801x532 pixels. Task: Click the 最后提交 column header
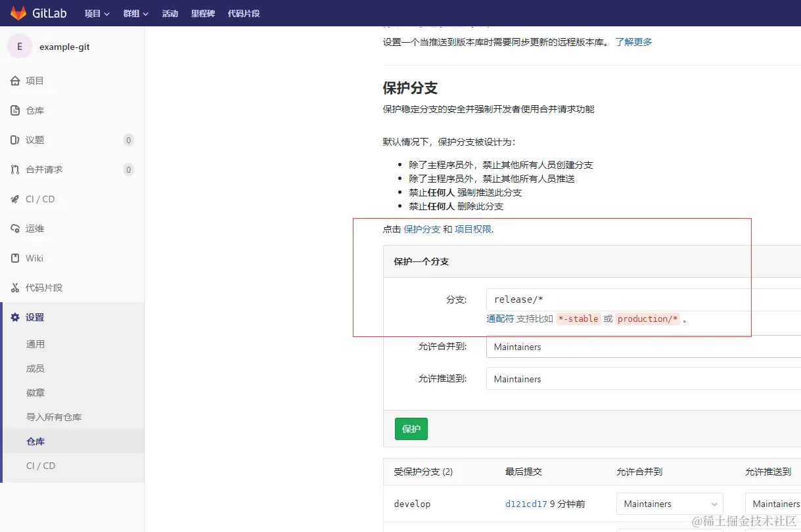click(x=524, y=472)
